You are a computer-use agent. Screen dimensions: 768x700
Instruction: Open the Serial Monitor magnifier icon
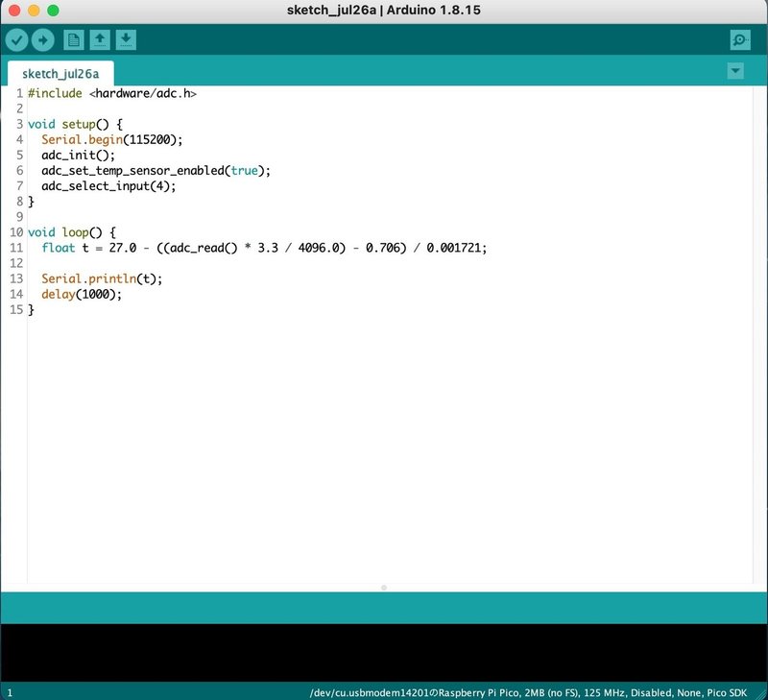[x=739, y=39]
